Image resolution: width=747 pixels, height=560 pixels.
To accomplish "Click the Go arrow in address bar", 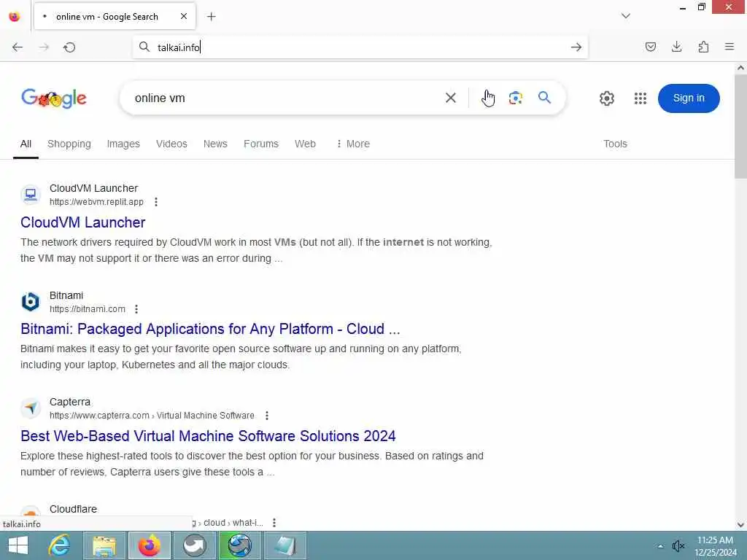I will 576,47.
